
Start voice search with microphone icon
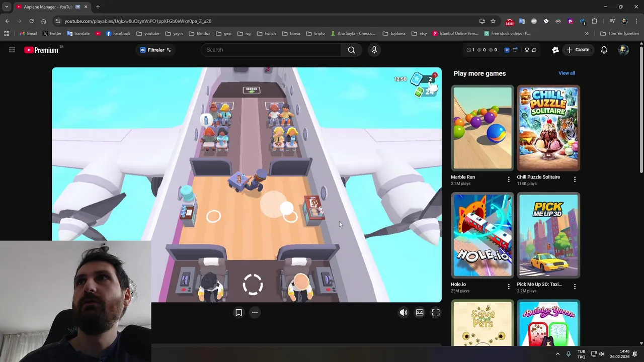tap(374, 50)
